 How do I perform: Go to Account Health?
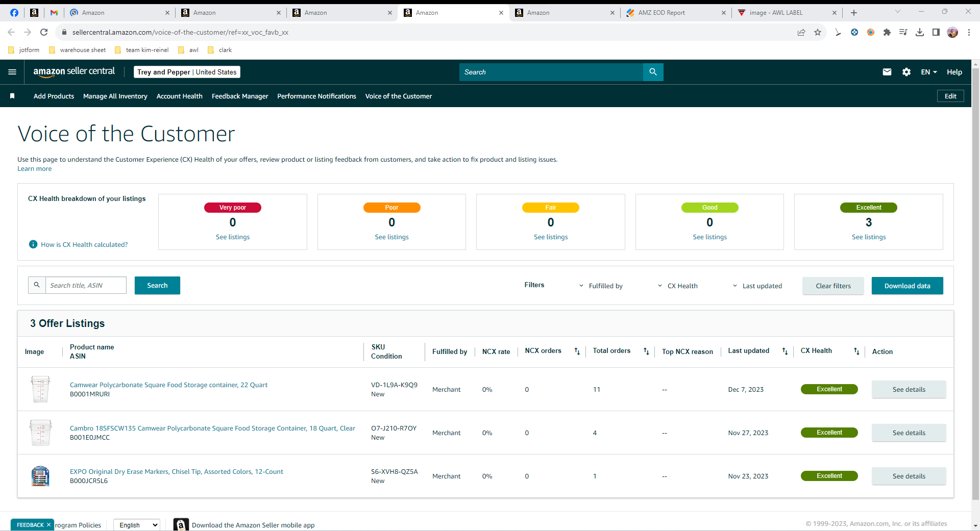(180, 96)
